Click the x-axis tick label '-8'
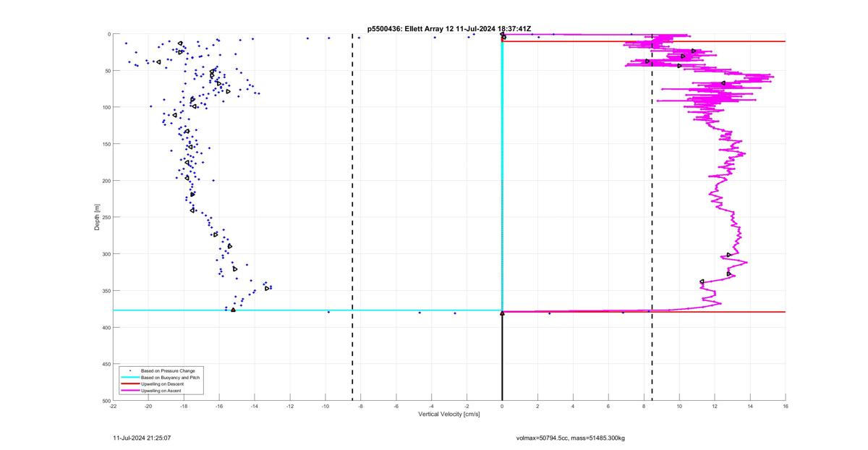Viewport: 868px width, 450px height. 360,406
